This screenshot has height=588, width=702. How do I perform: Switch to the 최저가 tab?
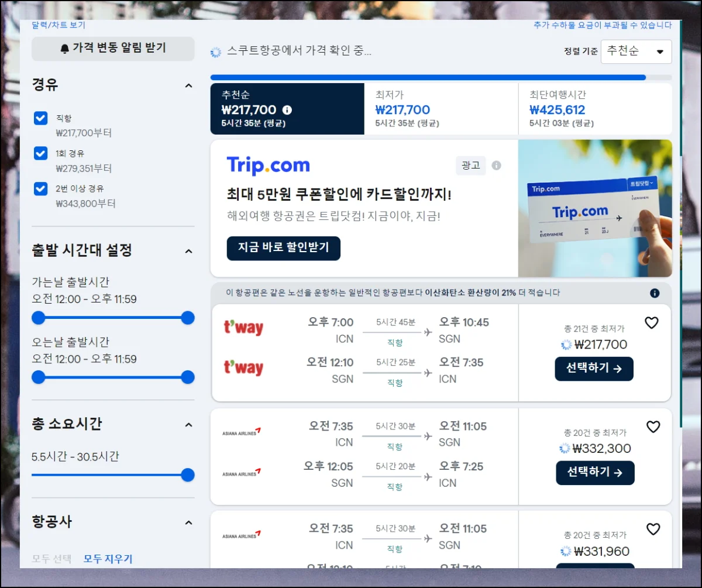tap(441, 109)
